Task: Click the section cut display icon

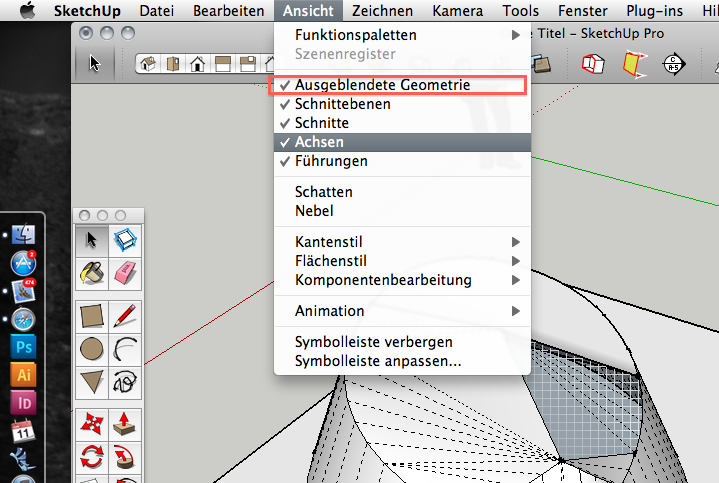Action: click(x=674, y=64)
